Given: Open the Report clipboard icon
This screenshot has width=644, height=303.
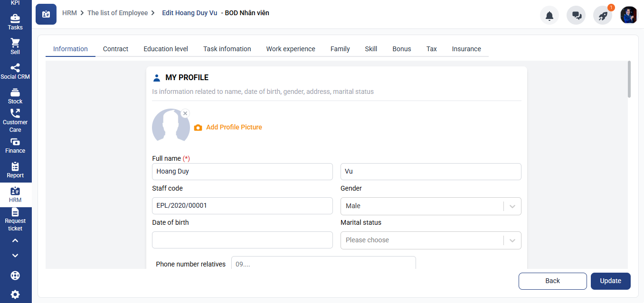Looking at the screenshot, I should point(15,166).
